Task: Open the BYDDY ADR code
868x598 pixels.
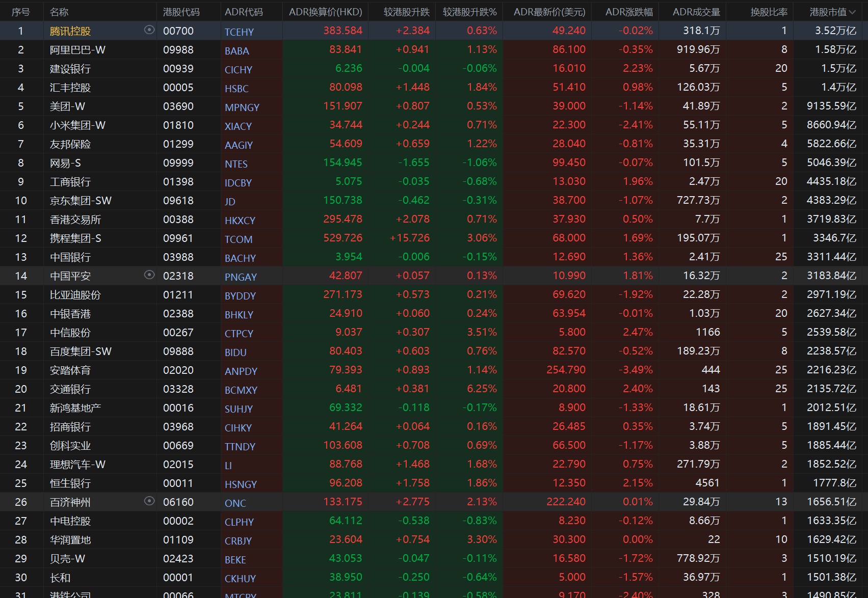Action: (240, 295)
